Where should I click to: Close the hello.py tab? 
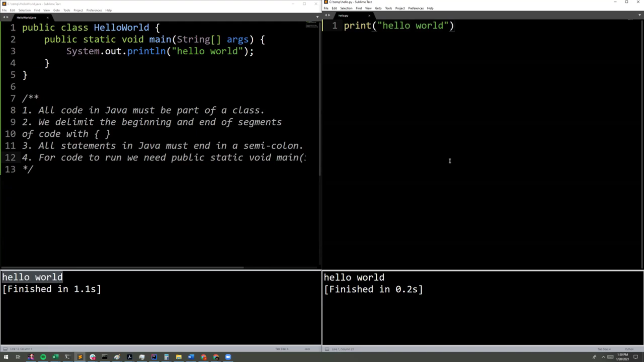369,15
